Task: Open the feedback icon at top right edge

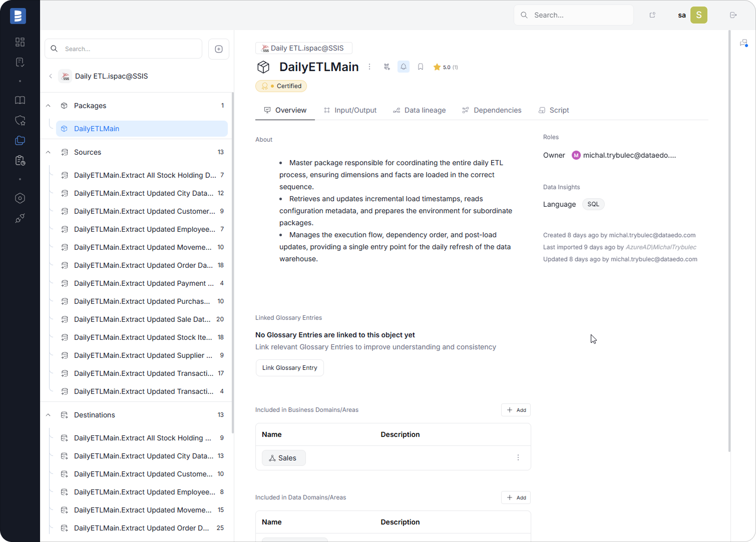Action: (x=743, y=43)
